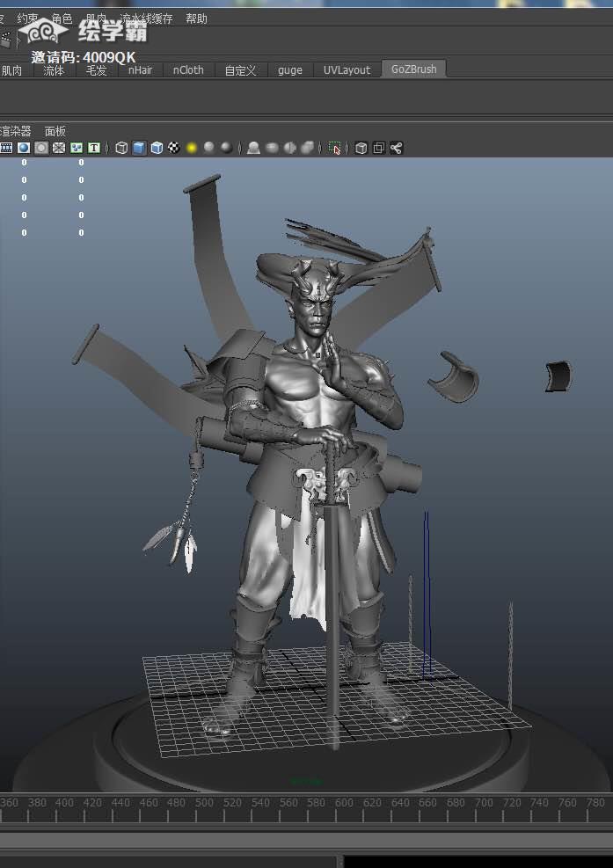The height and width of the screenshot is (868, 613).
Task: Toggle the gate mask icon
Action: click(x=41, y=148)
